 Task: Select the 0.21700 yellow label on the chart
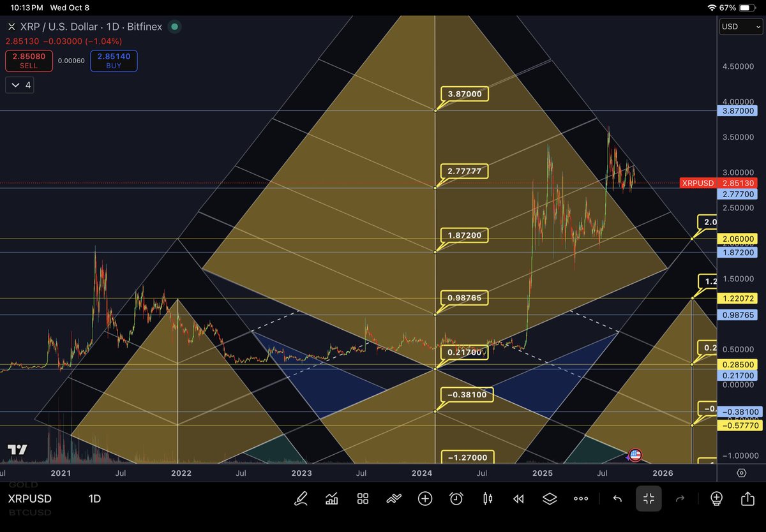click(465, 353)
